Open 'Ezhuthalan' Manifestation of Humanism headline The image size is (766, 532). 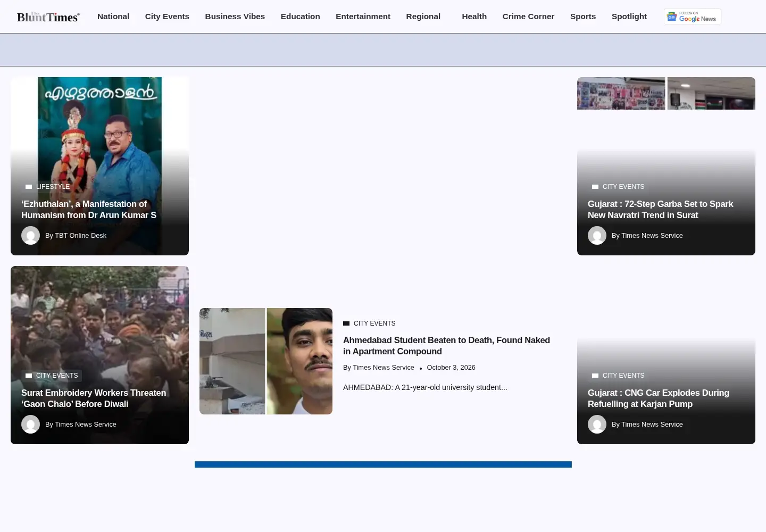[x=89, y=210]
